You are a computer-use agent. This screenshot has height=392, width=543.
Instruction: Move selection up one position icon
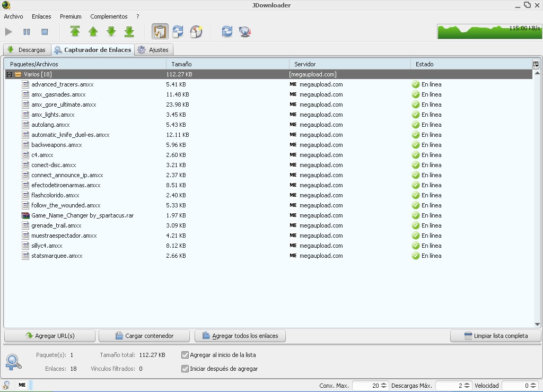pos(93,31)
